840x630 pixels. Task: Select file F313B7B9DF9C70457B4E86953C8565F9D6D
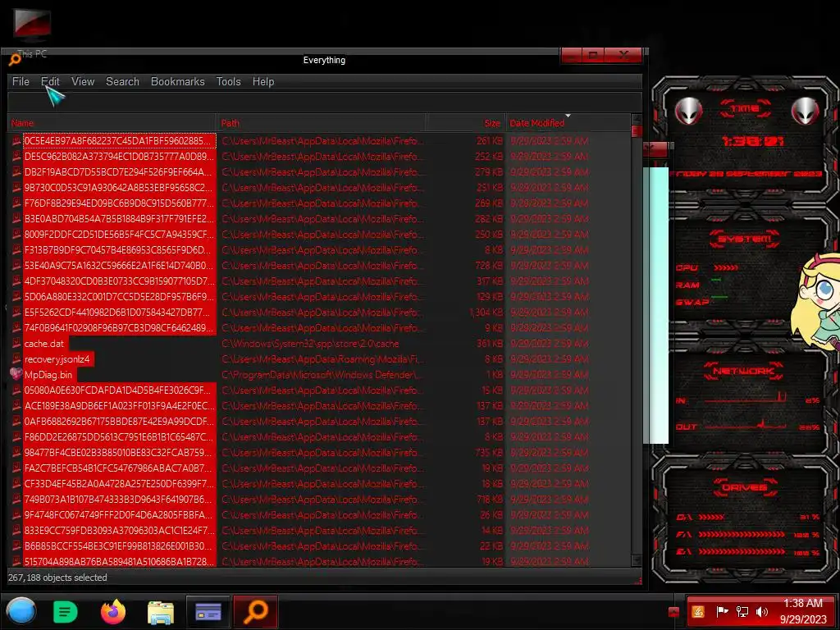click(x=119, y=249)
